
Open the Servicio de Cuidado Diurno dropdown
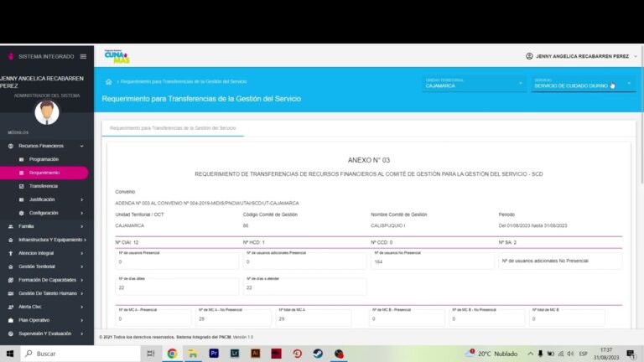click(x=584, y=83)
